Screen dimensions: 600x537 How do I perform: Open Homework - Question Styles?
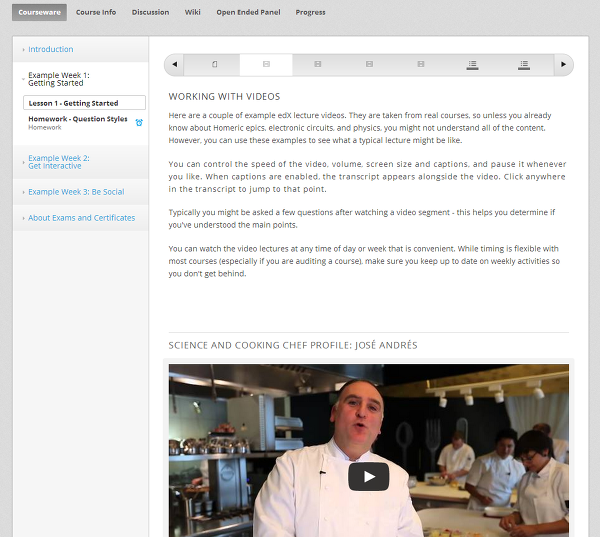(x=78, y=119)
